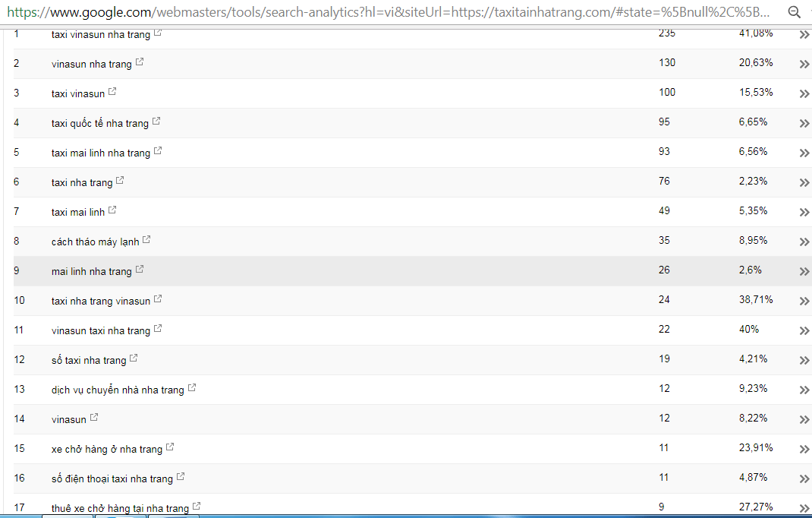This screenshot has width=812, height=518.
Task: Click external link icon for 'vinasun taxi nha trang'
Action: (x=158, y=327)
